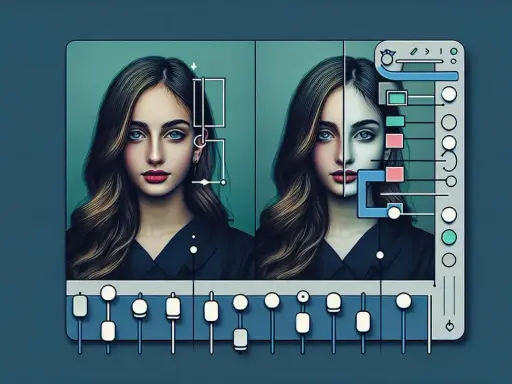Click the knob on fourth bottom slider
The width and height of the screenshot is (512, 384).
click(173, 307)
